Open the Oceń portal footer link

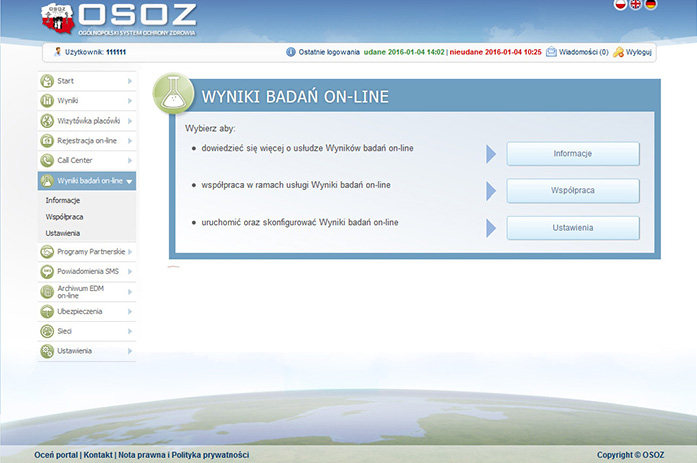click(x=56, y=455)
